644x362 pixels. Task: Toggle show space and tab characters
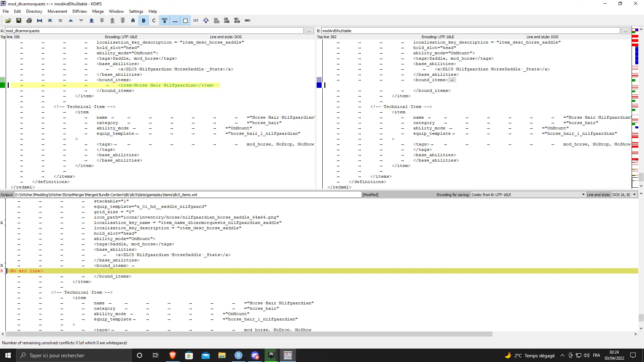pyautogui.click(x=175, y=20)
